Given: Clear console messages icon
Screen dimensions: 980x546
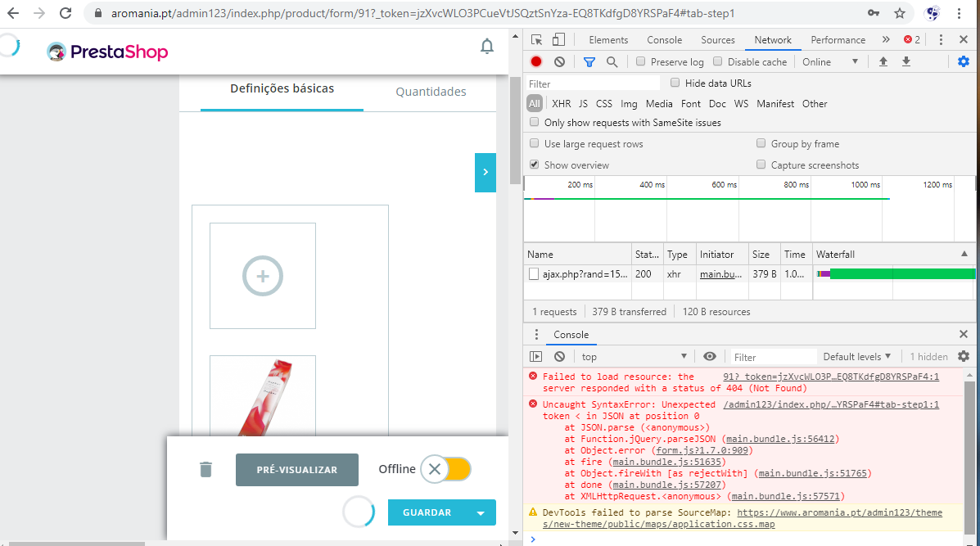Looking at the screenshot, I should point(559,357).
